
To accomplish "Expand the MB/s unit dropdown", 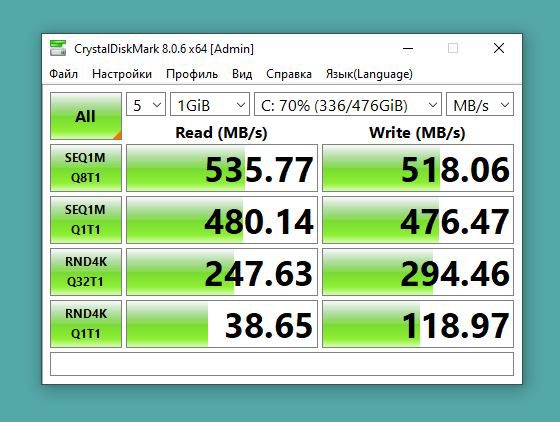I will coord(480,104).
